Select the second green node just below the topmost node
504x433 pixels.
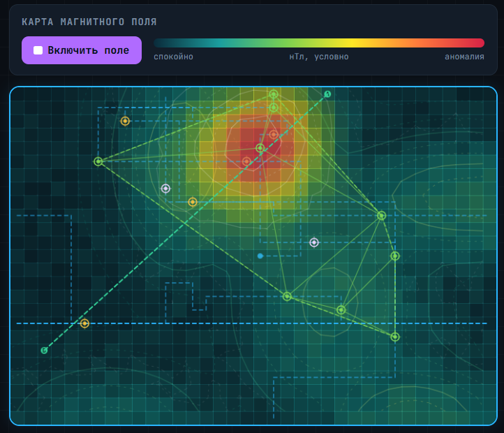[274, 108]
